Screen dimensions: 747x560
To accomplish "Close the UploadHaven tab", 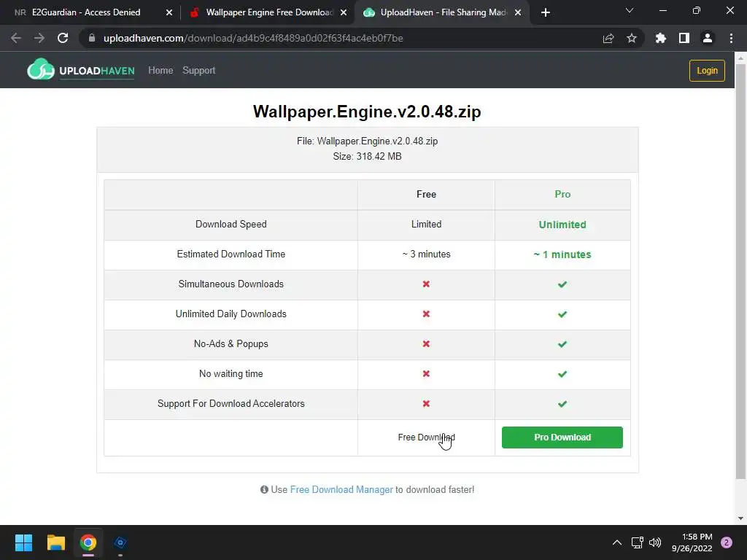I will pos(518,12).
